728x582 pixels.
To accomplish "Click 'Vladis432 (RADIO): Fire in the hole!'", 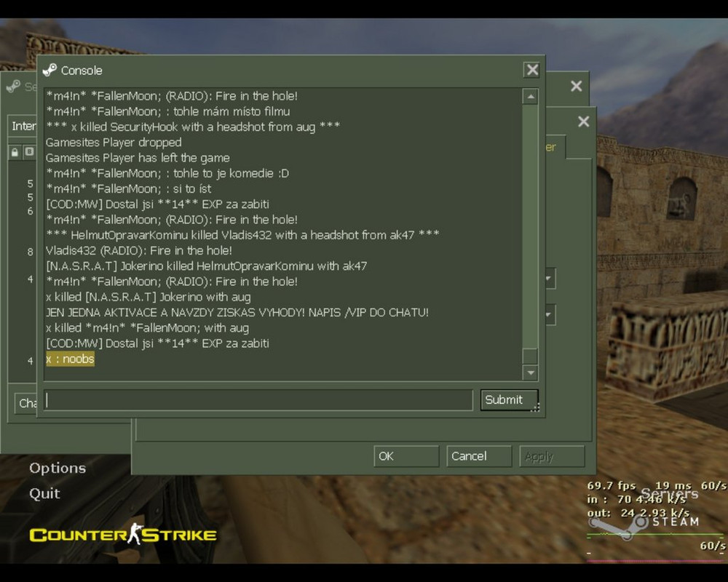I will point(139,250).
